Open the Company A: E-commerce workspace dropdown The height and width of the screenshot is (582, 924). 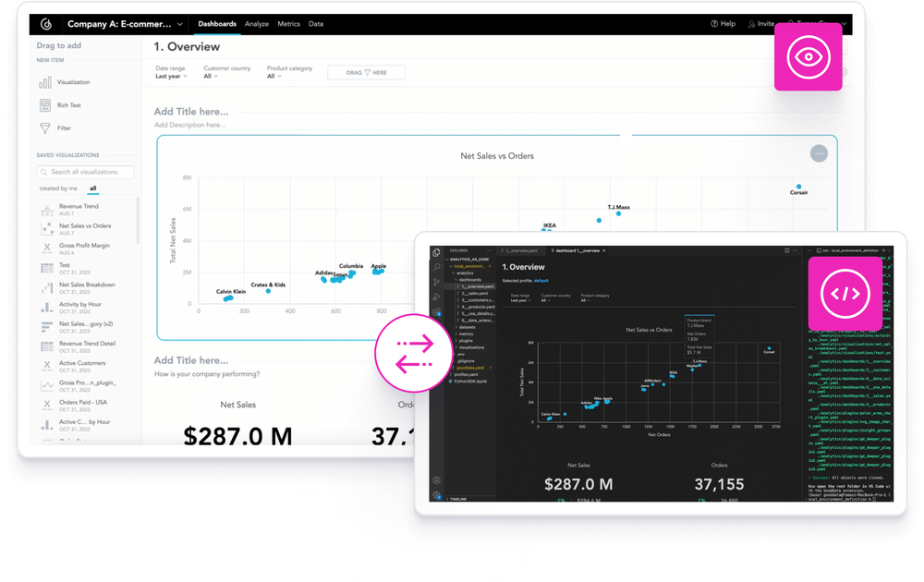pyautogui.click(x=125, y=24)
